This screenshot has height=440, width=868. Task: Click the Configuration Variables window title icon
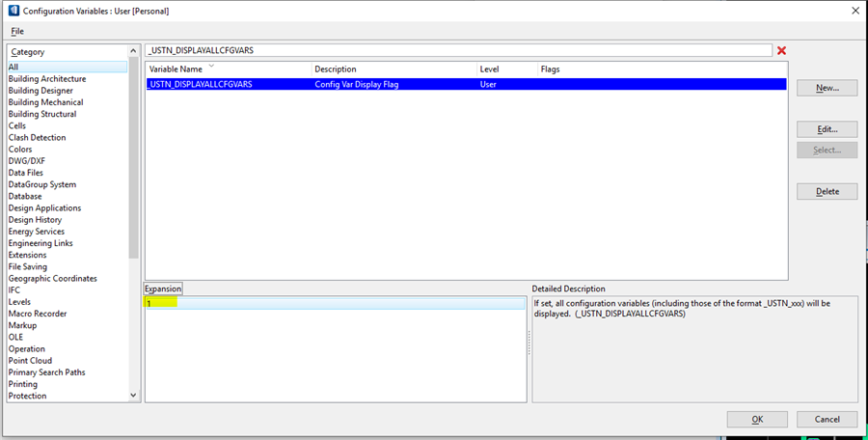(x=14, y=10)
